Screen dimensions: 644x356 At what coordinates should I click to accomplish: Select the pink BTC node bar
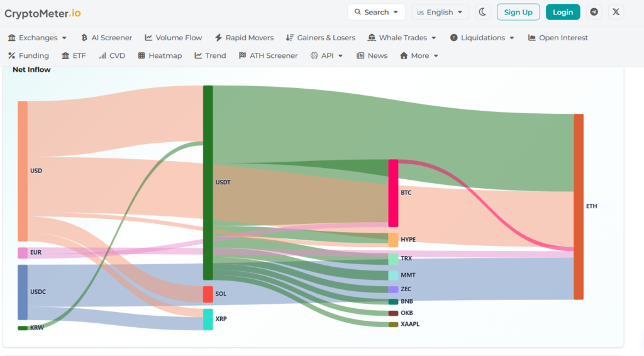(393, 193)
